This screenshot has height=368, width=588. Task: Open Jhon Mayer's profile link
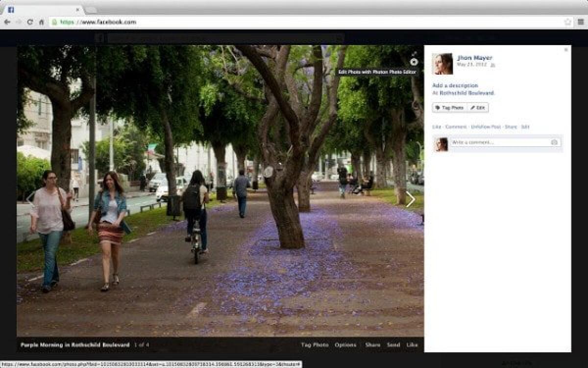click(474, 57)
